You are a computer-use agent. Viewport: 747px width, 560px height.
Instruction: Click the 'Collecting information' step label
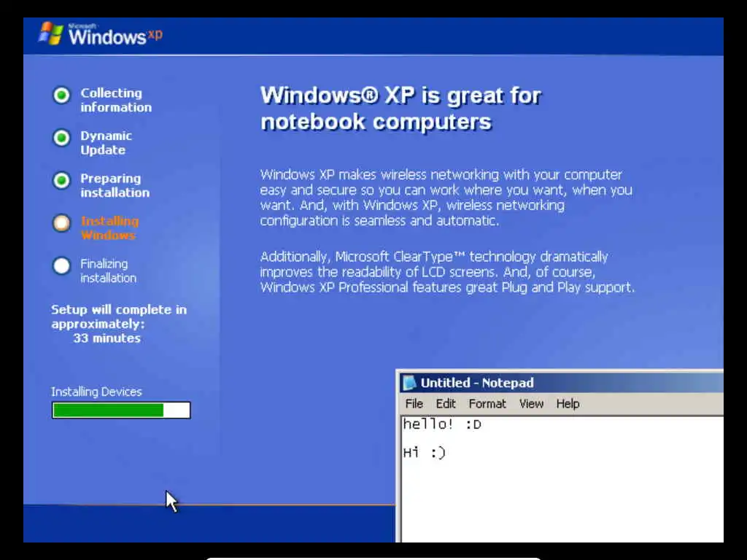pyautogui.click(x=116, y=100)
